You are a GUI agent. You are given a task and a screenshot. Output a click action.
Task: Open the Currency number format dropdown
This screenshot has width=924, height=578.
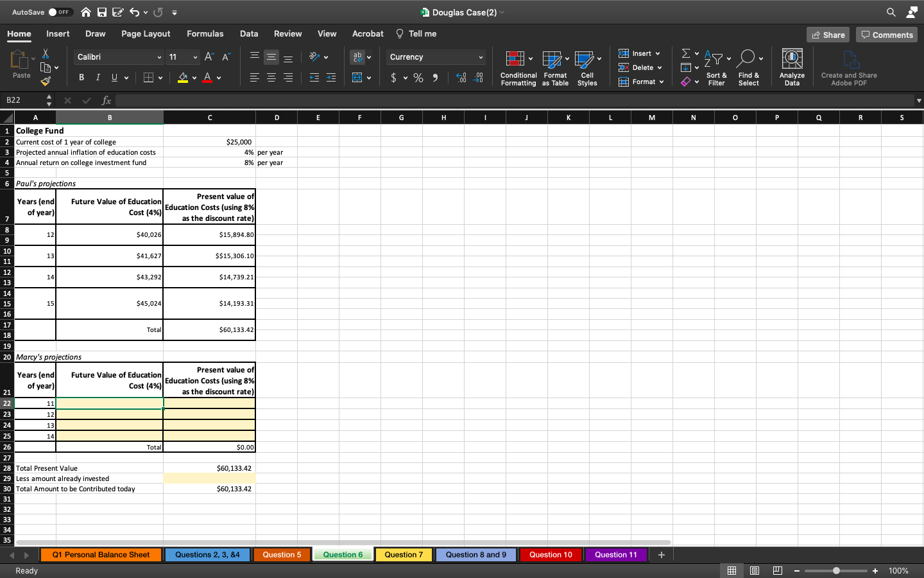click(x=480, y=57)
